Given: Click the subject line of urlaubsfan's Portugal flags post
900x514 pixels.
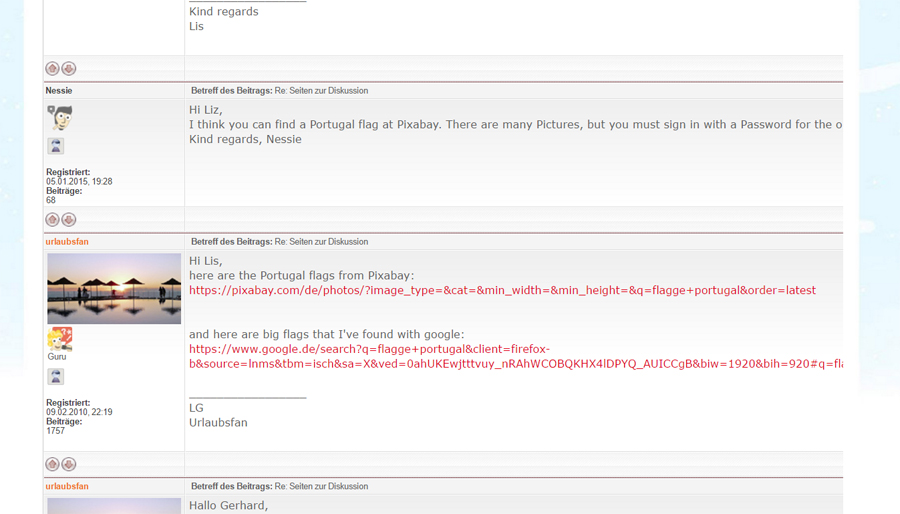Looking at the screenshot, I should 280,242.
